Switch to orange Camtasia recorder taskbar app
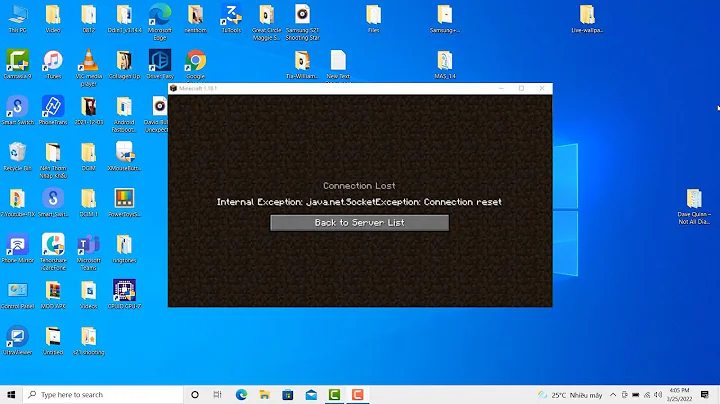The width and height of the screenshot is (720, 404). tap(358, 395)
